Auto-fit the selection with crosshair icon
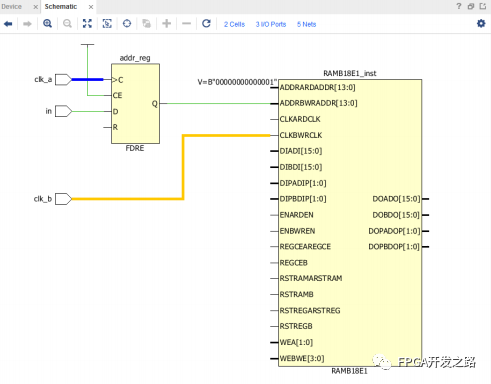Image resolution: width=491 pixels, height=384 pixels. 127,24
